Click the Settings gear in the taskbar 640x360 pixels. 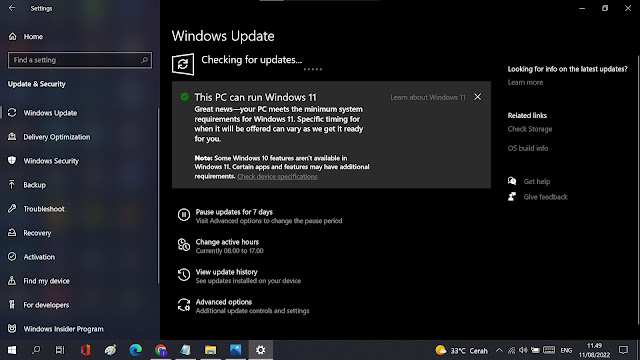click(260, 350)
